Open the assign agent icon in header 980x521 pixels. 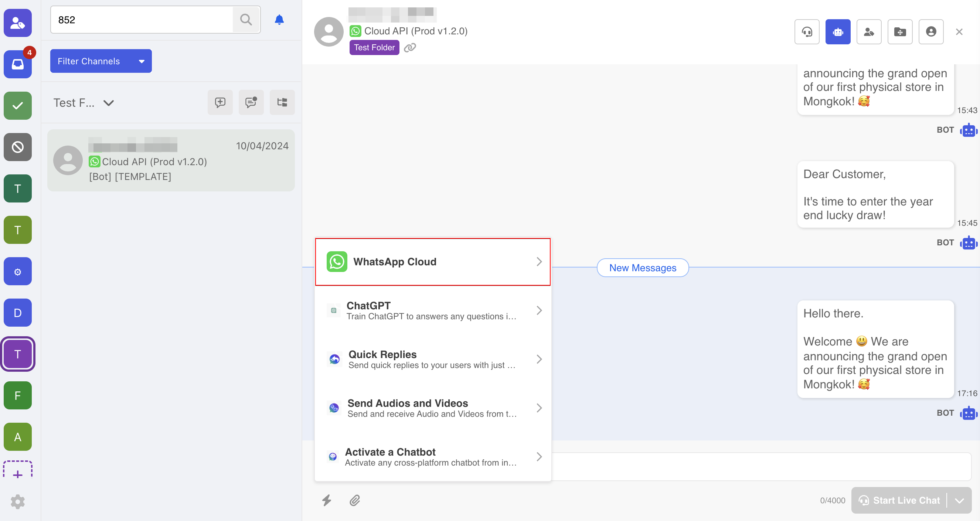(x=868, y=32)
